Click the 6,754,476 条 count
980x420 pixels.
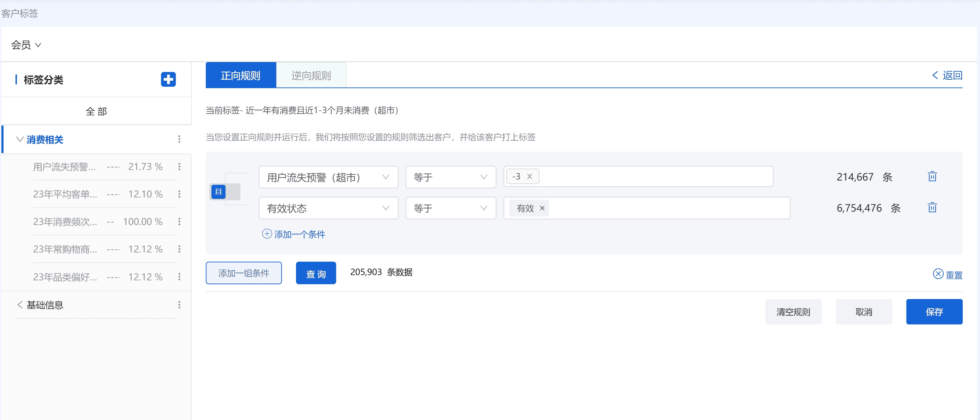[869, 208]
